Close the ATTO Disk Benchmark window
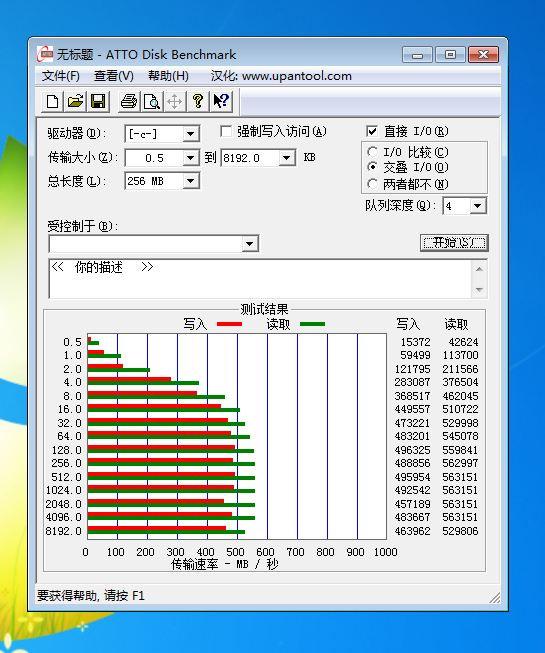The width and height of the screenshot is (545, 653). click(483, 55)
